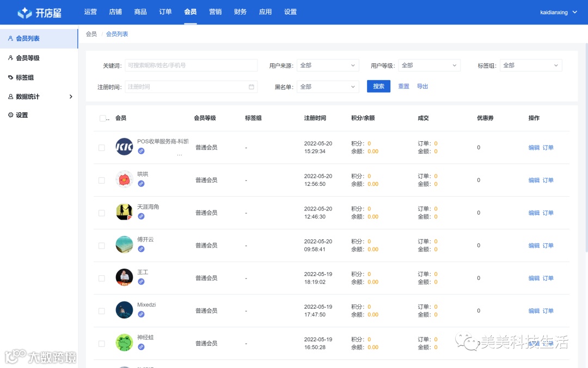Viewport: 588px width, 368px height.
Task: Click the source badge icon under Mixedzi
Action: click(141, 315)
